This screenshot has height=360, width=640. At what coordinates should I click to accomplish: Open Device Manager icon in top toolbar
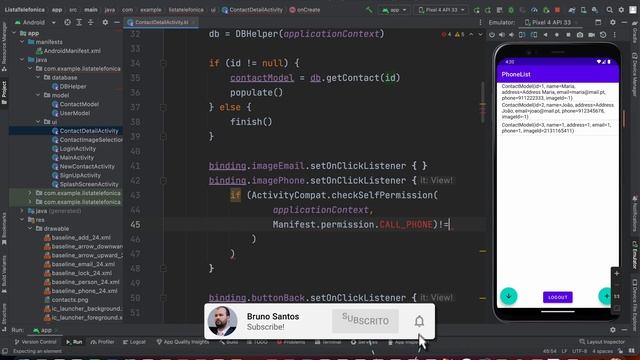(x=584, y=10)
